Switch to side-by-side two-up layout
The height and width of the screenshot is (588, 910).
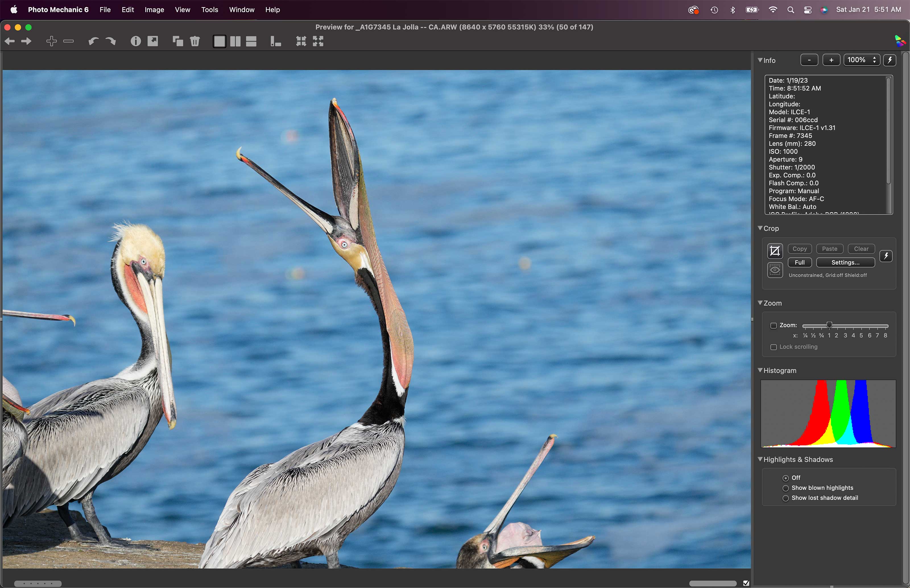coord(235,41)
